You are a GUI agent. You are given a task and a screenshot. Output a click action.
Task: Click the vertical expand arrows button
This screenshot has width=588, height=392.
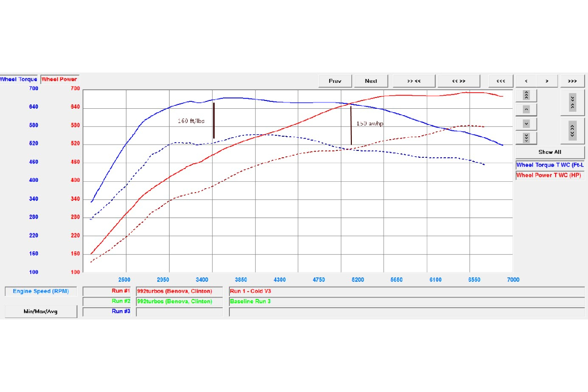[572, 130]
